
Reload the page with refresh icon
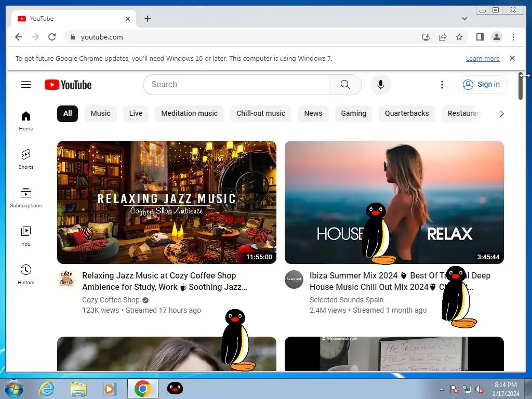click(52, 37)
